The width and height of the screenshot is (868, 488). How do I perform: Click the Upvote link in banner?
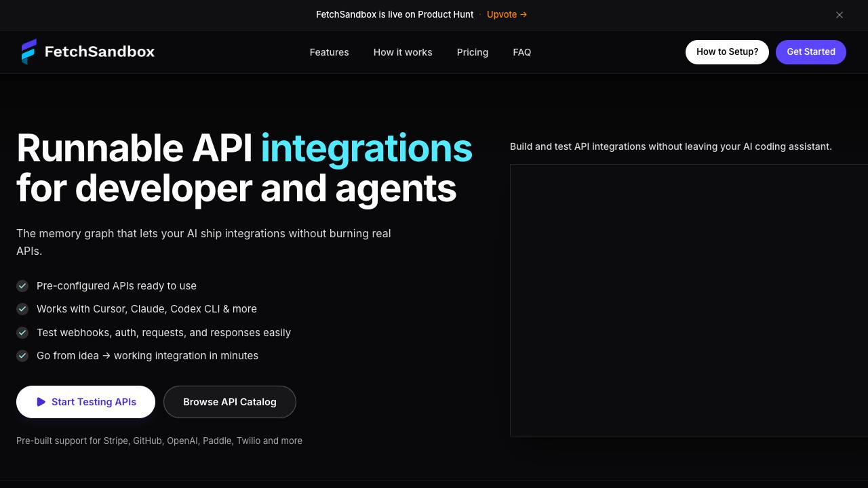click(x=507, y=14)
